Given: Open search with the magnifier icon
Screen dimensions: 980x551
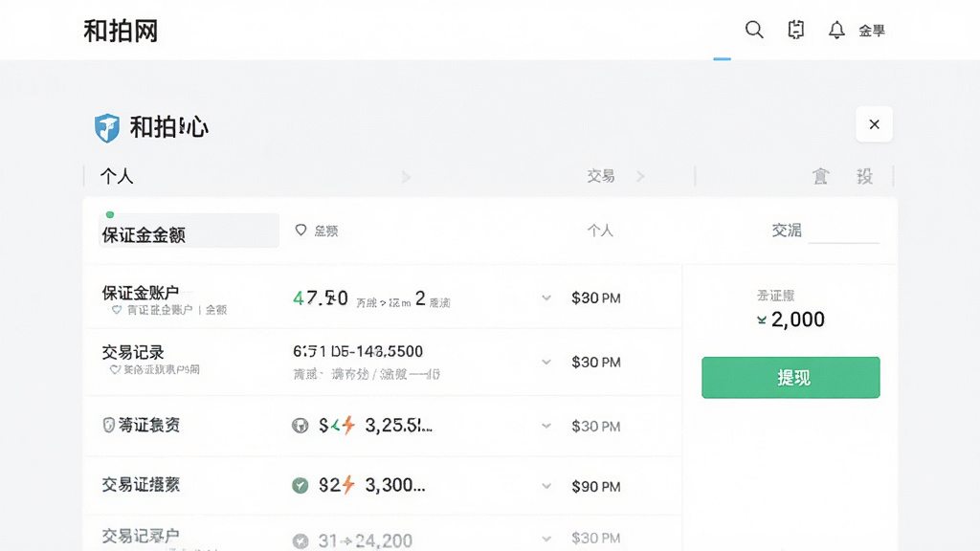Looking at the screenshot, I should tap(754, 30).
